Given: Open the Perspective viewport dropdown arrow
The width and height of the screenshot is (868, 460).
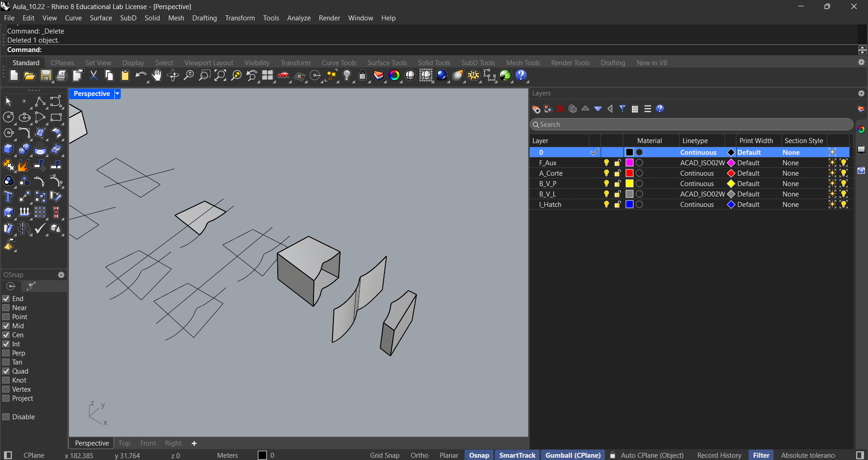Looking at the screenshot, I should click(117, 94).
